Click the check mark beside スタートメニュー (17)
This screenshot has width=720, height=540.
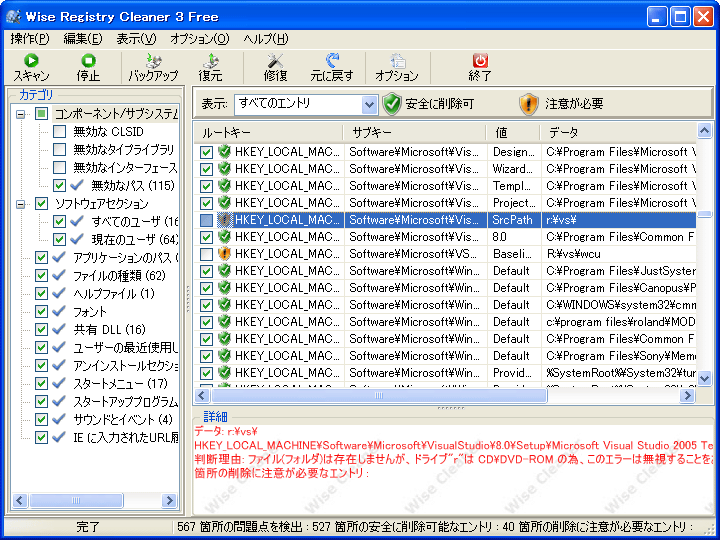tap(59, 383)
